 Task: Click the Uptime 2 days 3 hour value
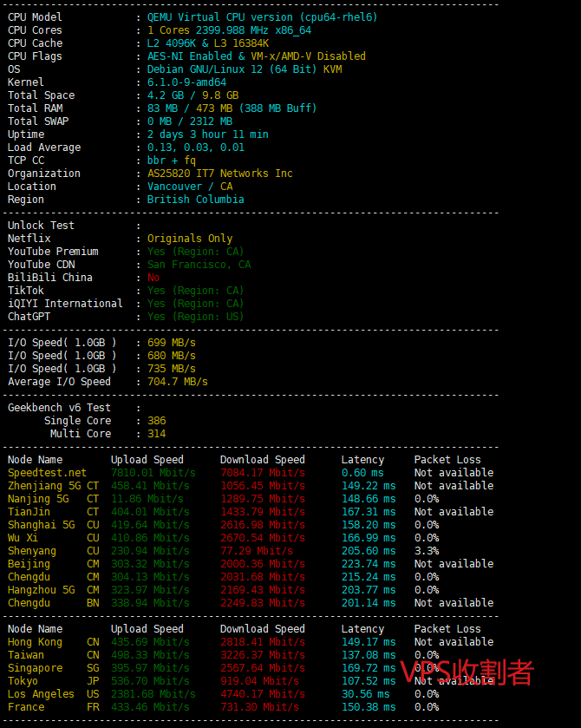(207, 134)
